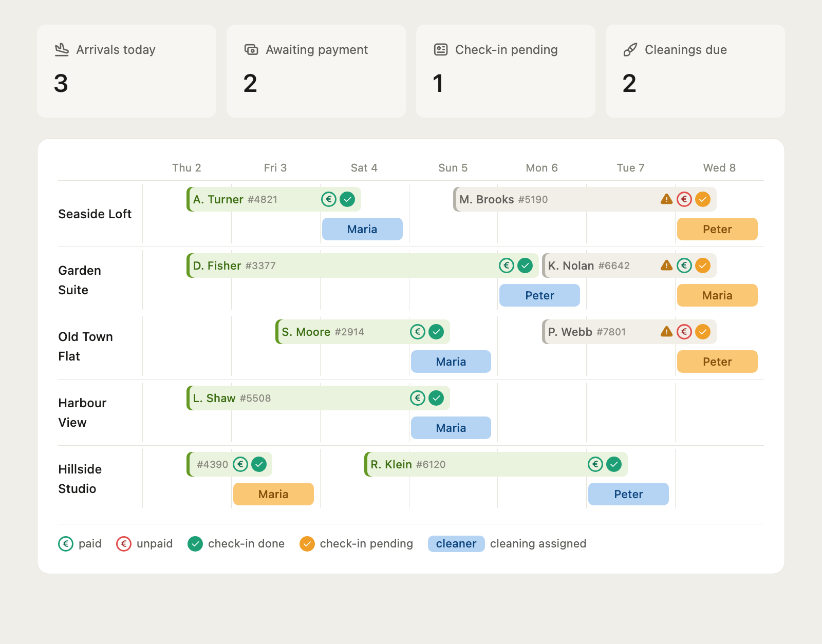
Task: Open A. Turner booking #4821
Action: click(x=274, y=199)
